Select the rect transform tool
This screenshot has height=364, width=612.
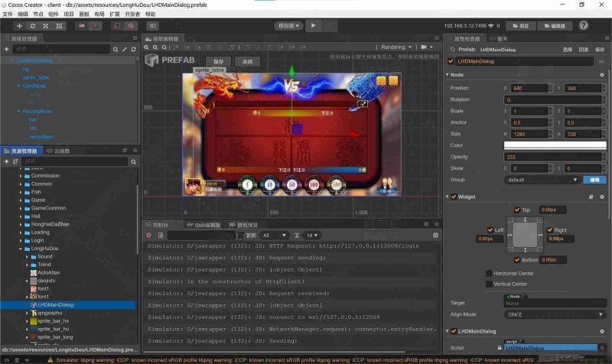[x=59, y=26]
